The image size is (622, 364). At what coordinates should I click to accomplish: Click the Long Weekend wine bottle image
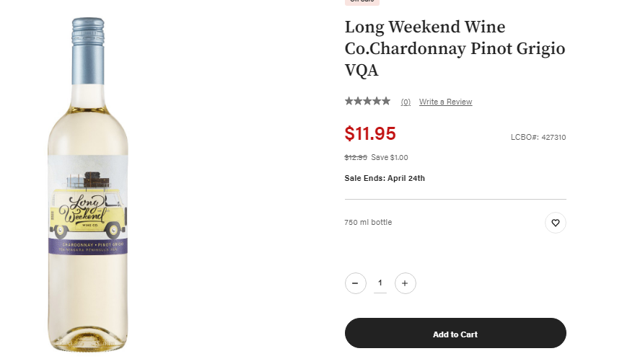pos(88,185)
